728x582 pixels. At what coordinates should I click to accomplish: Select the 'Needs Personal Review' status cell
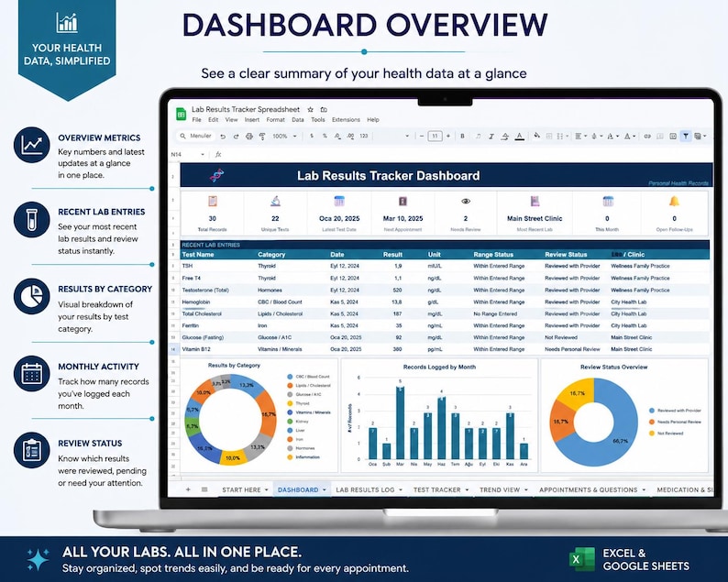pyautogui.click(x=572, y=349)
